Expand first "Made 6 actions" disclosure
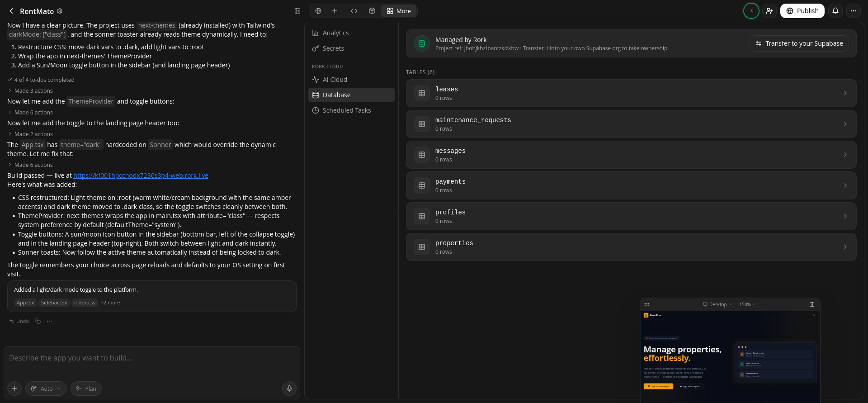Viewport: 868px width, 403px height. click(30, 112)
